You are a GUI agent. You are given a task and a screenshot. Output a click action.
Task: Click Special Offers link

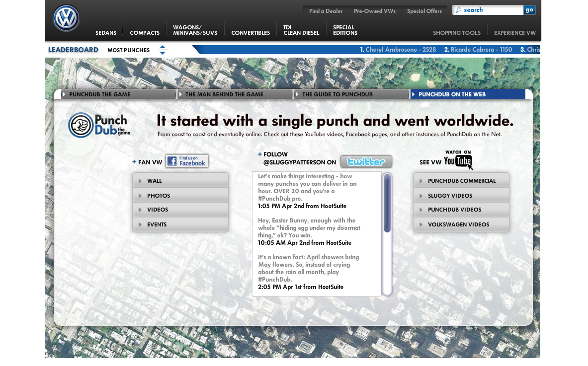(424, 11)
